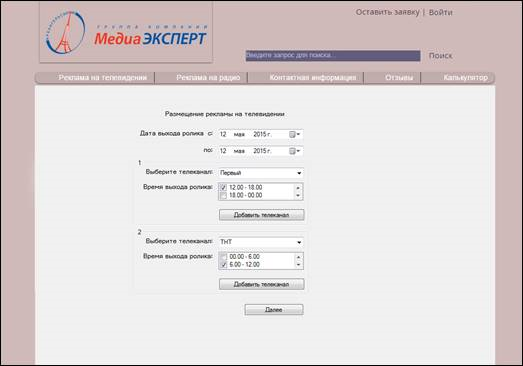Focus the search query input field
The image size is (523, 366).
[333, 56]
